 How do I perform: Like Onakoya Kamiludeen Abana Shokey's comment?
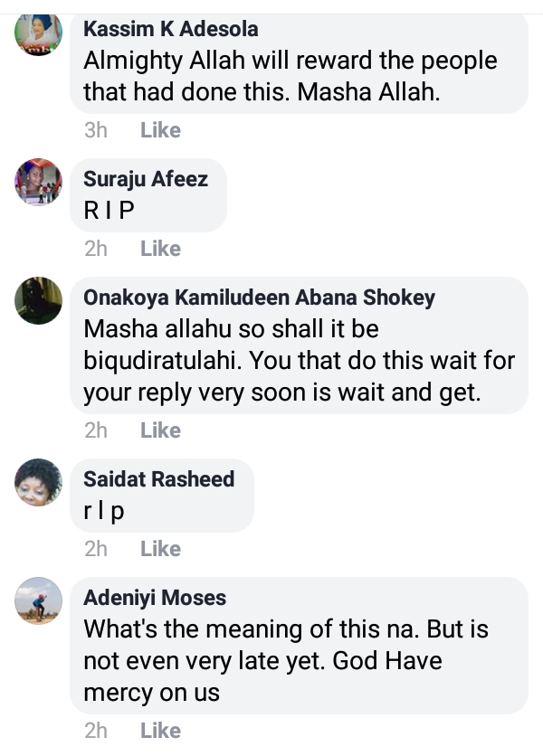pos(160,430)
